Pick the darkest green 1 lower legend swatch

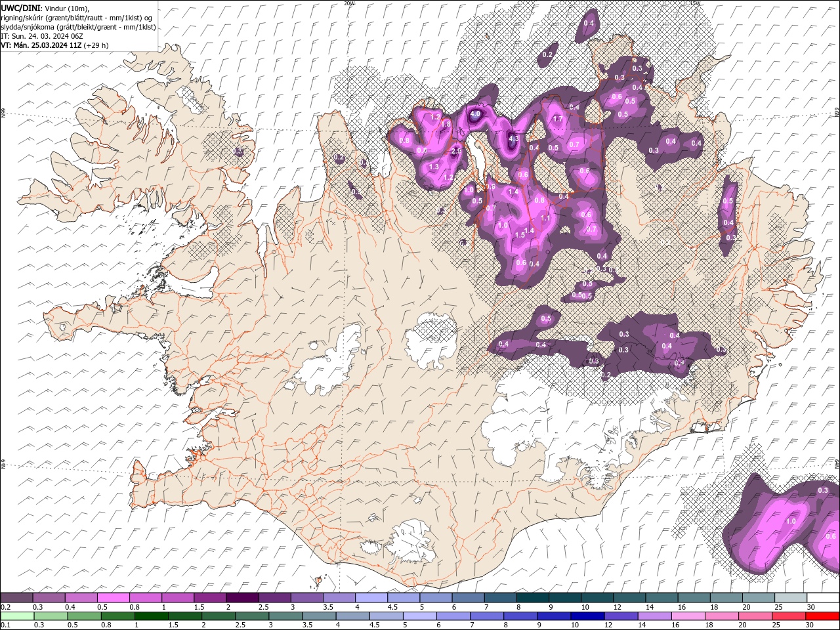pos(152,616)
